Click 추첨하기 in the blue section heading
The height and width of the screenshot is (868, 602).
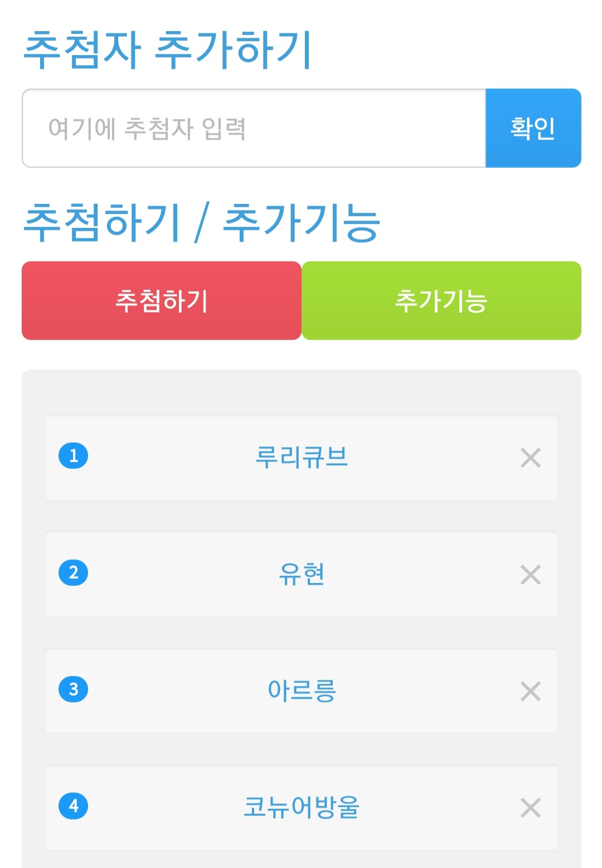tap(102, 222)
